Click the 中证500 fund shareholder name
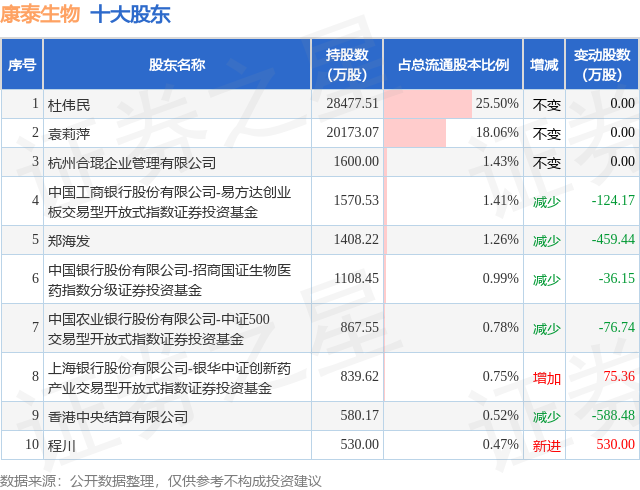640x490 pixels. 159,329
